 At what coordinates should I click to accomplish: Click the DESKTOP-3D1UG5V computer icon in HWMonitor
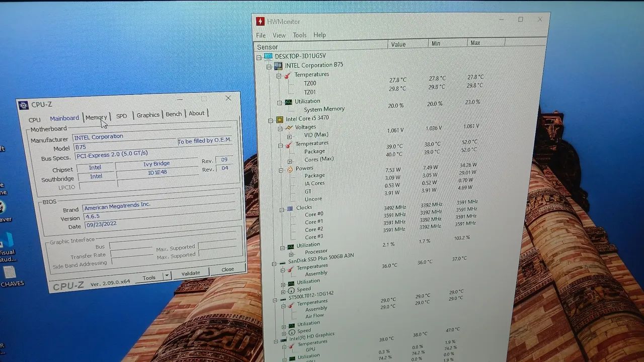pos(268,56)
